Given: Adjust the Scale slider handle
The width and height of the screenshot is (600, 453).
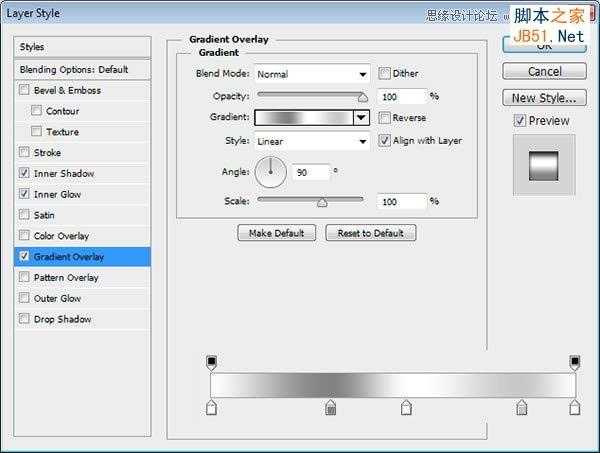Looking at the screenshot, I should click(323, 202).
